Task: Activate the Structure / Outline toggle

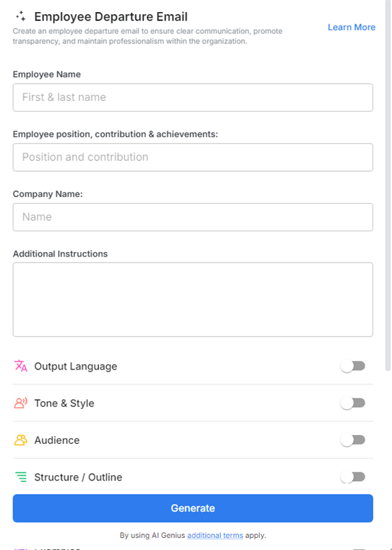Action: (x=353, y=477)
